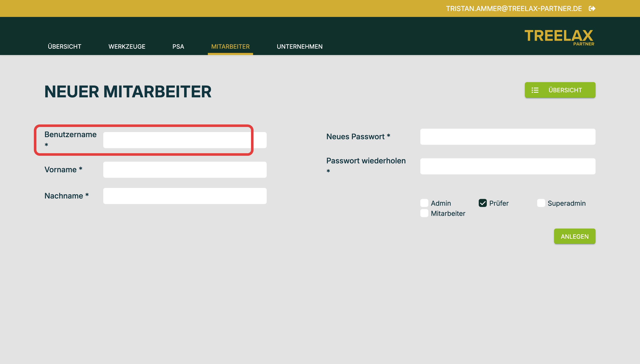Click the Passwort wiederholen label

[366, 165]
